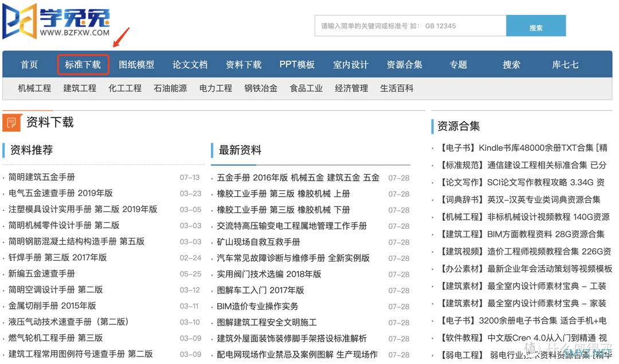Open 建筑工程常用图例符号速查手册 link
619x364 pixels.
(x=81, y=354)
